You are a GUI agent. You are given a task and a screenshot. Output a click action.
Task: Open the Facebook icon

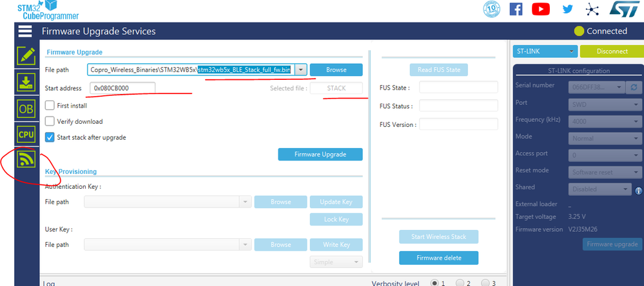pos(516,9)
